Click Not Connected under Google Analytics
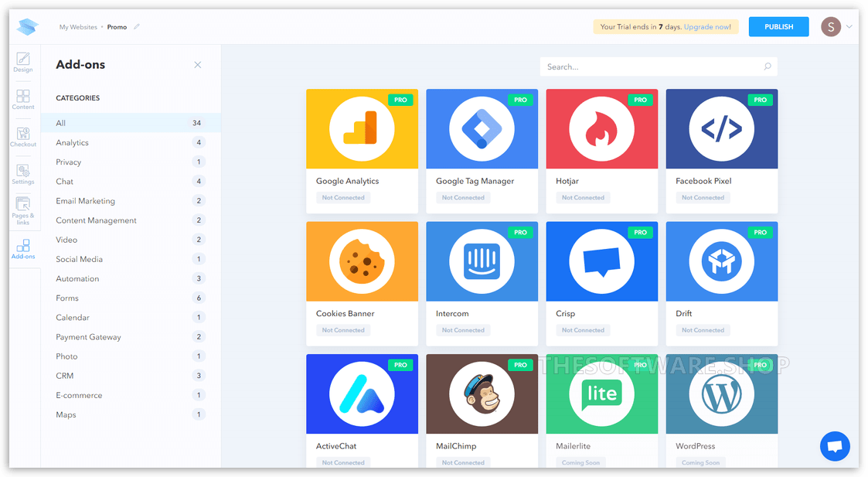The width and height of the screenshot is (868, 477). 343,197
